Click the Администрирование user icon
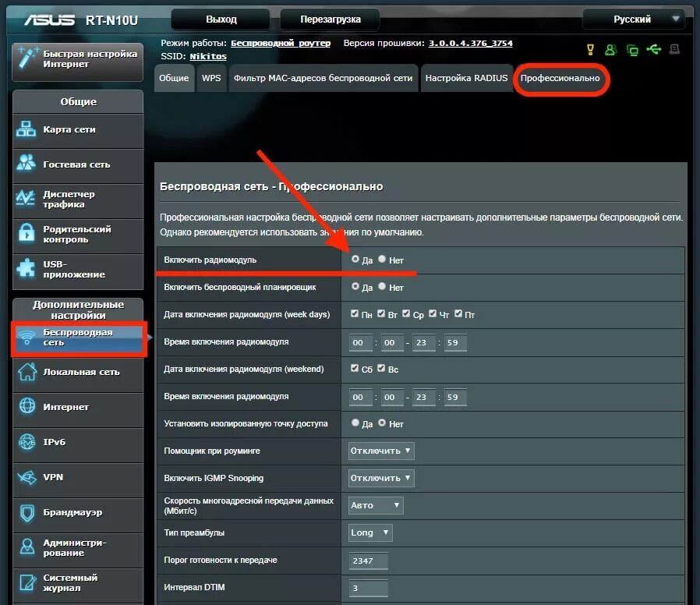This screenshot has width=700, height=605. tap(27, 546)
